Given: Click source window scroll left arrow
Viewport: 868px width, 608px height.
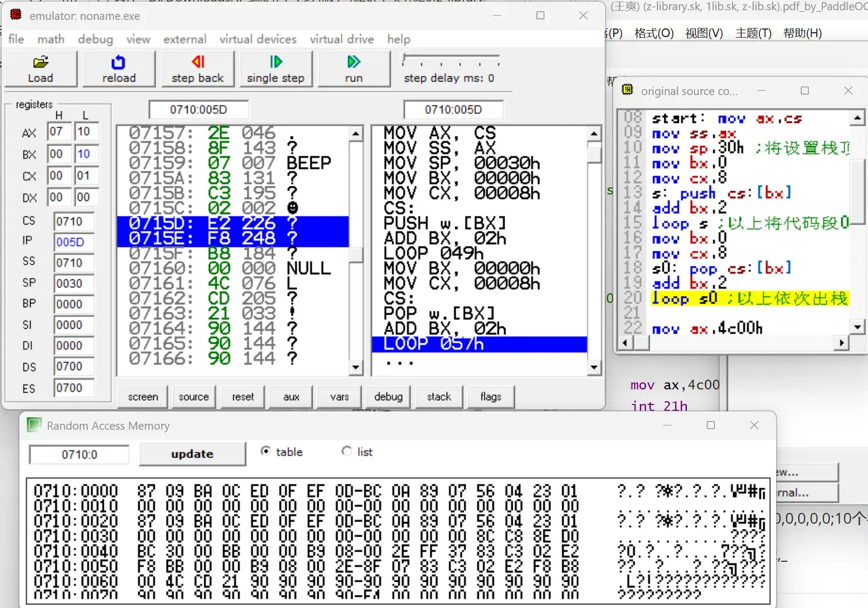Looking at the screenshot, I should click(x=625, y=343).
